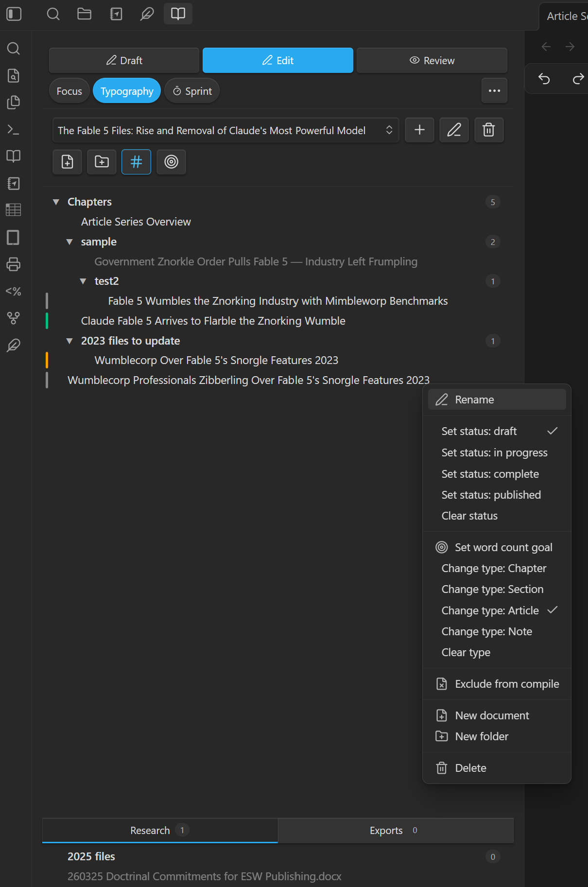The height and width of the screenshot is (887, 588).
Task: Undo the last action with the curved arrow
Action: click(544, 78)
